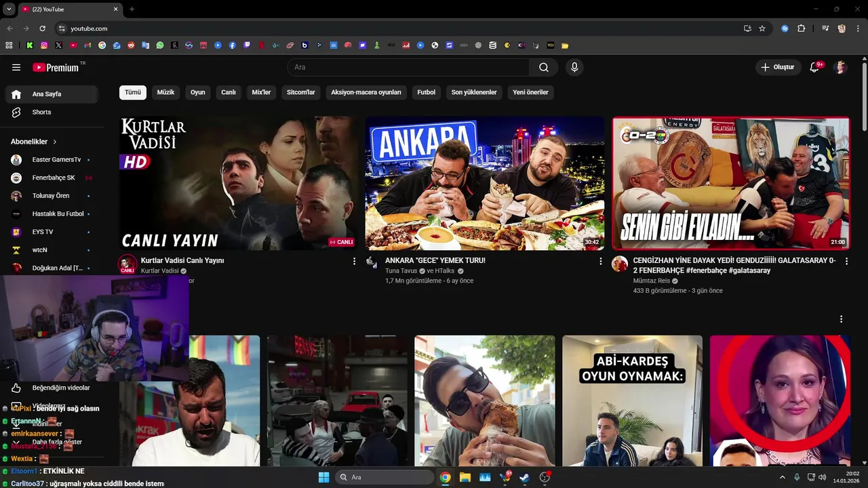Open options menu for Cengizhan video
This screenshot has height=488, width=868.
click(x=846, y=261)
